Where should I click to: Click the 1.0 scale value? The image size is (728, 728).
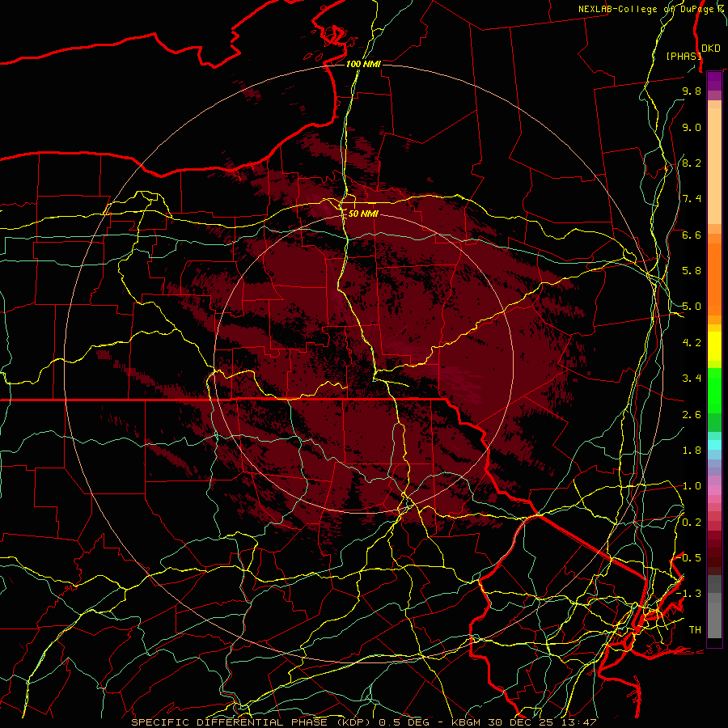click(x=692, y=486)
